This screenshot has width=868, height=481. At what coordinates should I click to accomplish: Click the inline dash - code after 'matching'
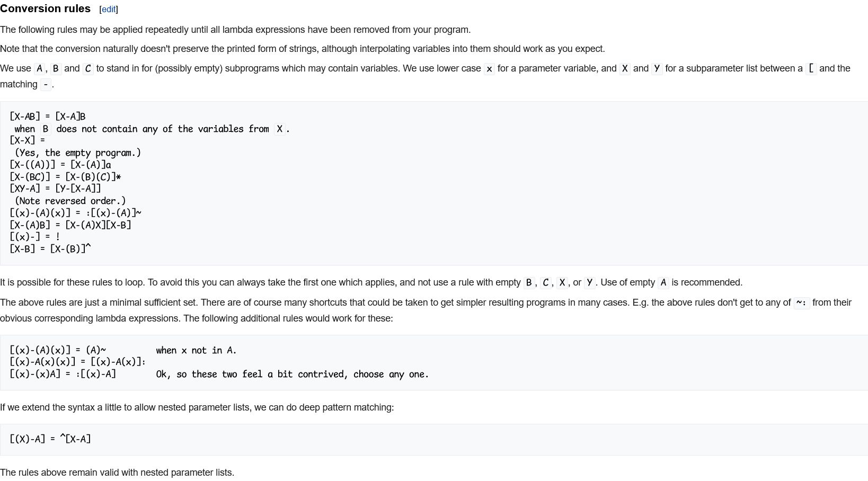46,85
